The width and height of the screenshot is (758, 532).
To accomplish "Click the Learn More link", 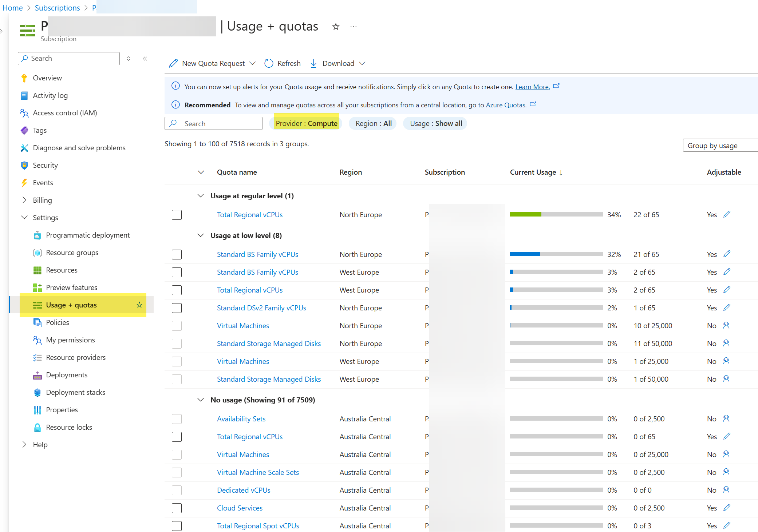I will pyautogui.click(x=532, y=87).
